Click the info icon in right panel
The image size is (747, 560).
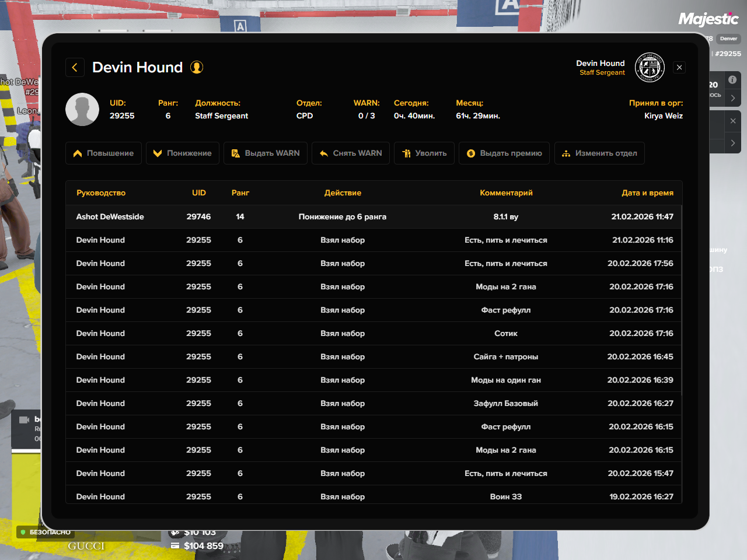click(x=732, y=80)
